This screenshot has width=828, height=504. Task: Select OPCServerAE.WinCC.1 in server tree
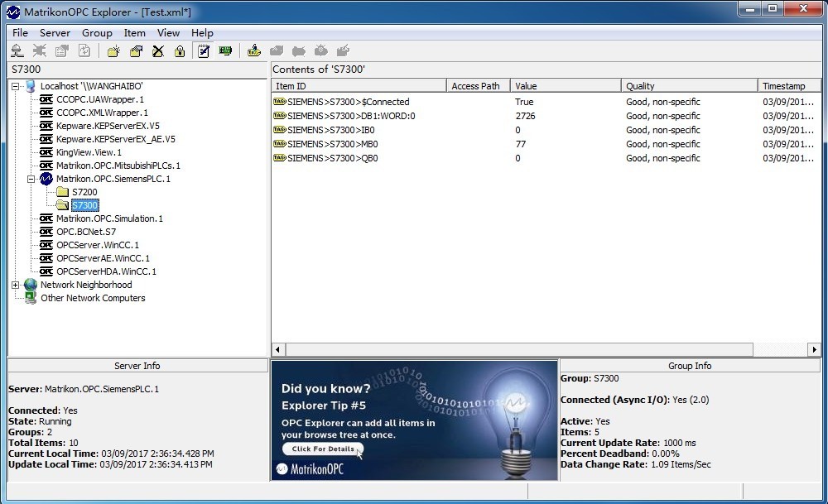pos(103,258)
